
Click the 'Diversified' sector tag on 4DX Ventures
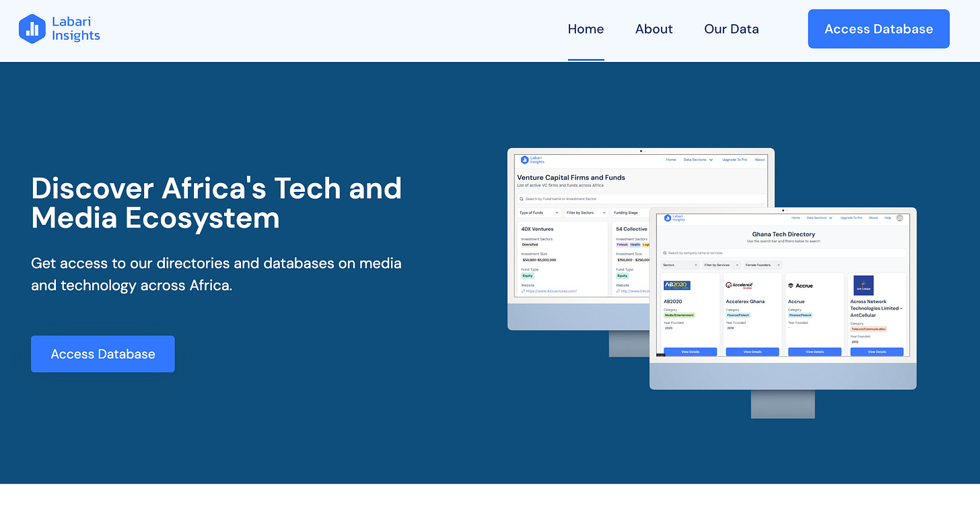530,244
